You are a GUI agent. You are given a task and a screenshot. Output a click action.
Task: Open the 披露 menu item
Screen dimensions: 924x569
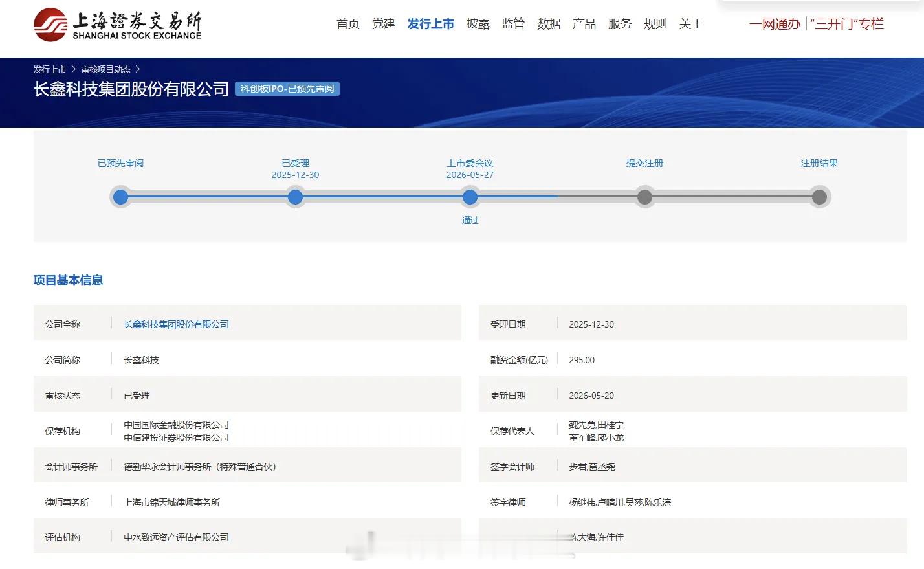click(478, 24)
